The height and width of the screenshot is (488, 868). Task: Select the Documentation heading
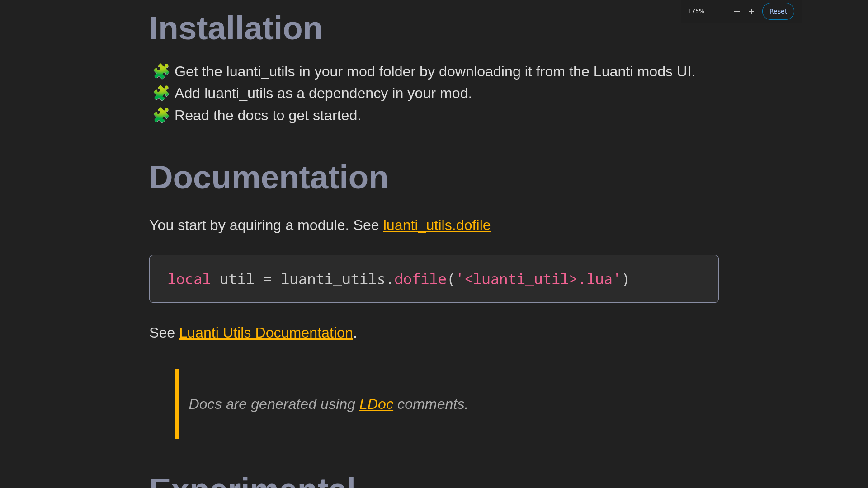[x=269, y=177]
